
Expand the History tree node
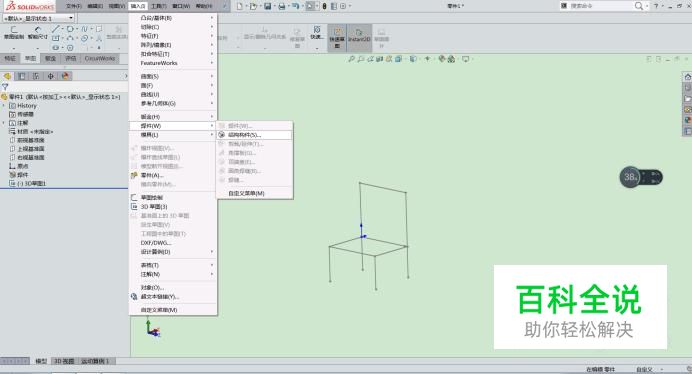coord(4,106)
